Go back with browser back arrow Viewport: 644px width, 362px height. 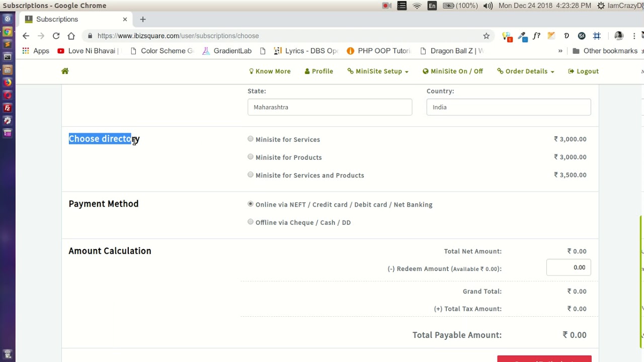[x=26, y=36]
